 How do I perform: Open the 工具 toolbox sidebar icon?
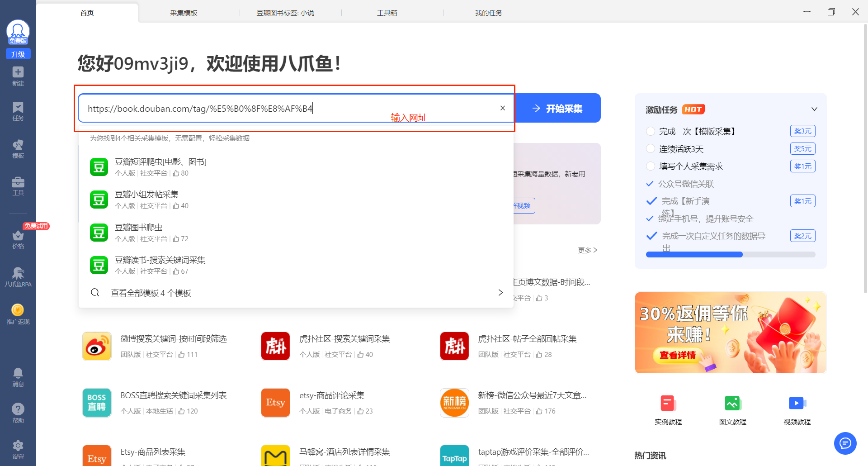tap(18, 186)
